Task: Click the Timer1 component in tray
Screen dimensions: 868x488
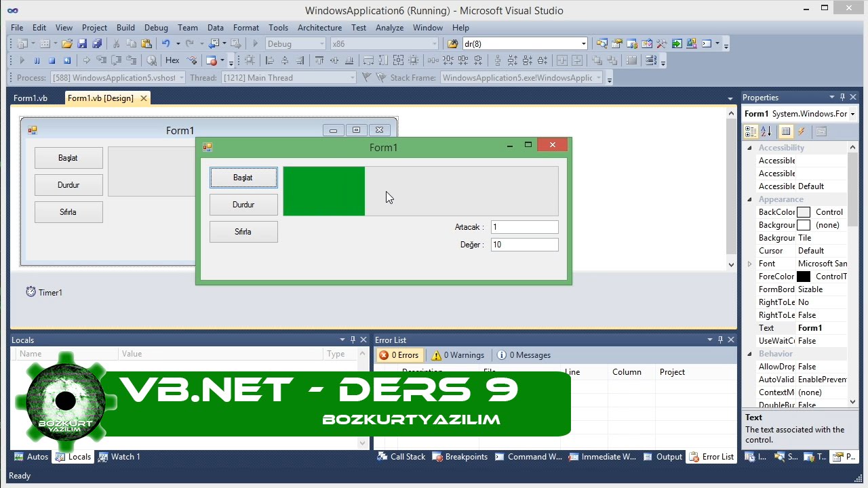Action: [44, 292]
